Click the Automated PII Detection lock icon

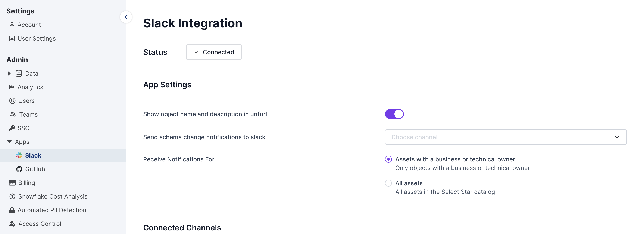(x=12, y=210)
